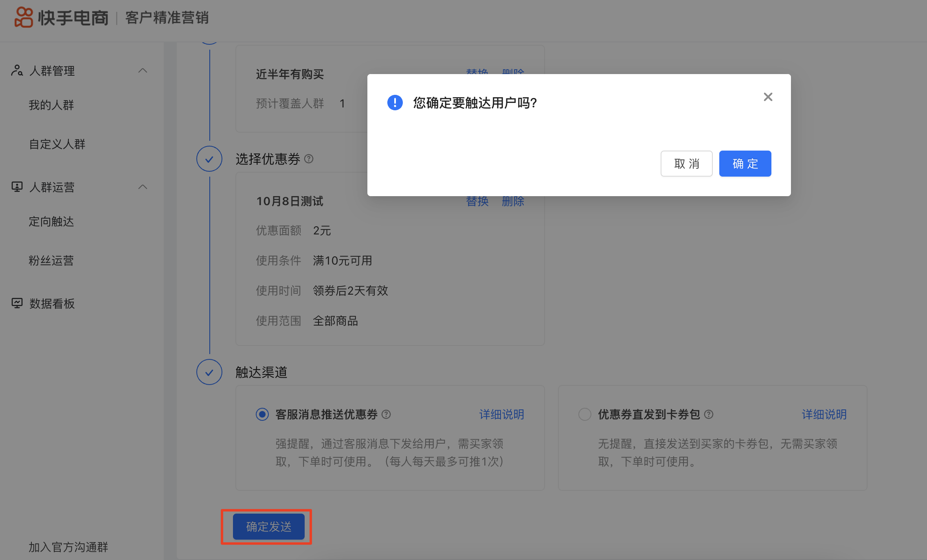
Task: Click the 人群管理 person icon
Action: [17, 70]
